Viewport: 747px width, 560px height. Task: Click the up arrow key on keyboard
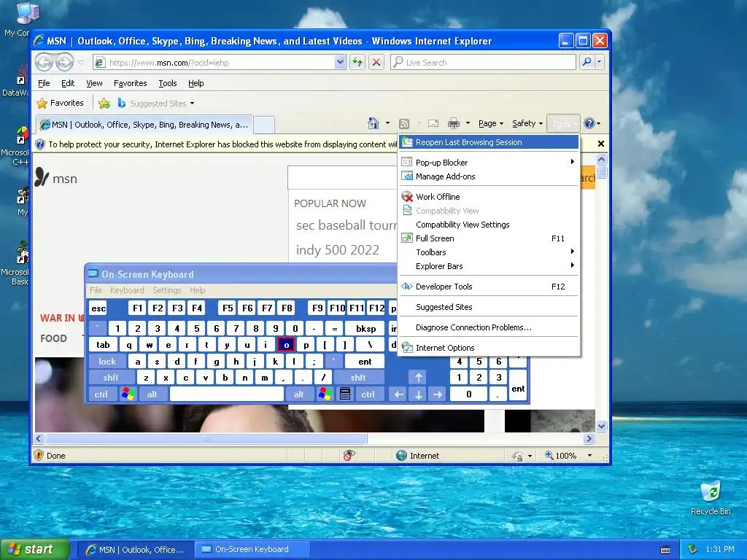click(x=418, y=378)
